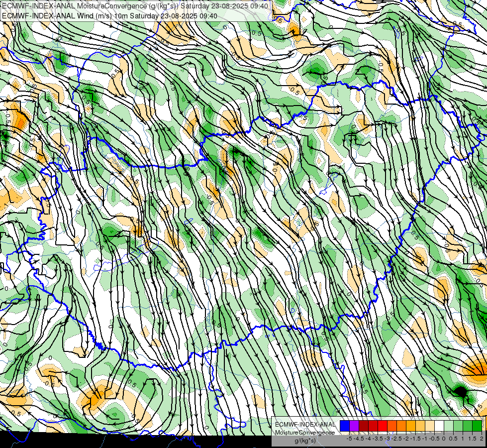Click the darkest green swatch above 1.5 to 2
Viewport: 487px width, 448px height.
(477, 426)
